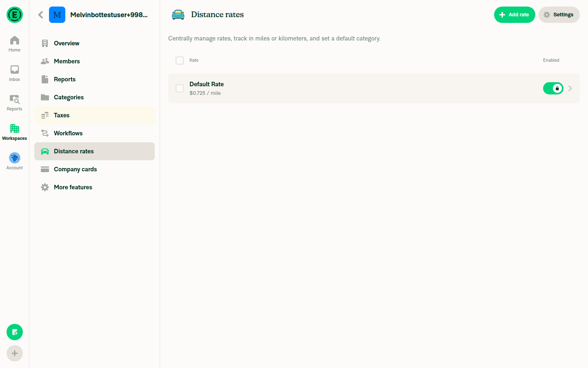
Task: Check the checkbox next to Default Rate
Action: pyautogui.click(x=179, y=88)
